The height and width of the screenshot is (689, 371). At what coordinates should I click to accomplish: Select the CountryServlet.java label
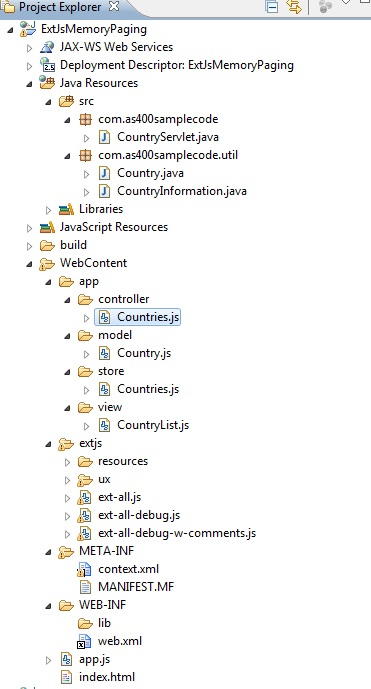point(168,137)
